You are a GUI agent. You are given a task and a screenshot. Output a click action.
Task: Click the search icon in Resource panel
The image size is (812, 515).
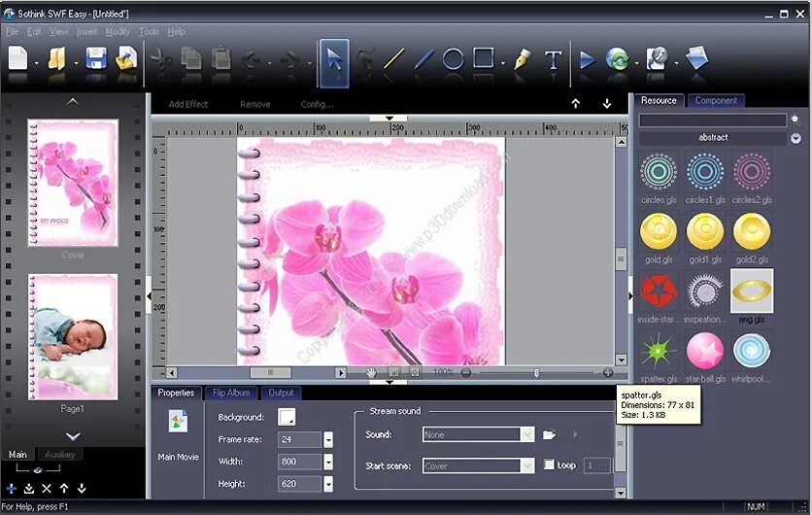795,120
